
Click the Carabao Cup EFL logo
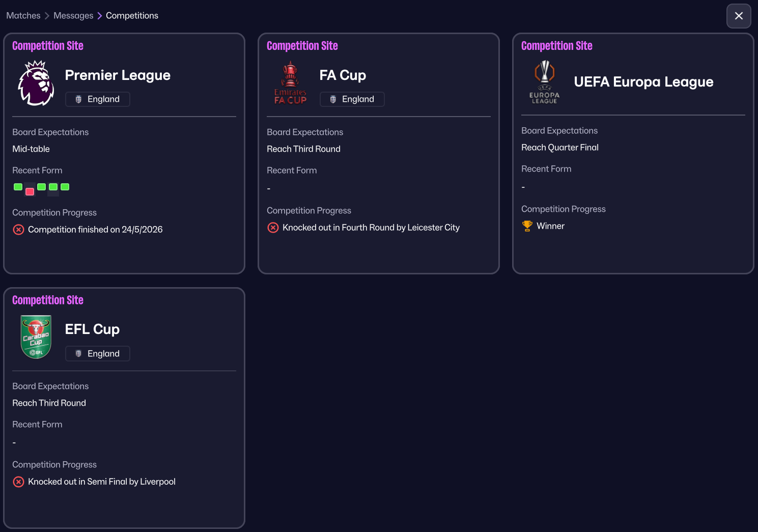(x=36, y=337)
